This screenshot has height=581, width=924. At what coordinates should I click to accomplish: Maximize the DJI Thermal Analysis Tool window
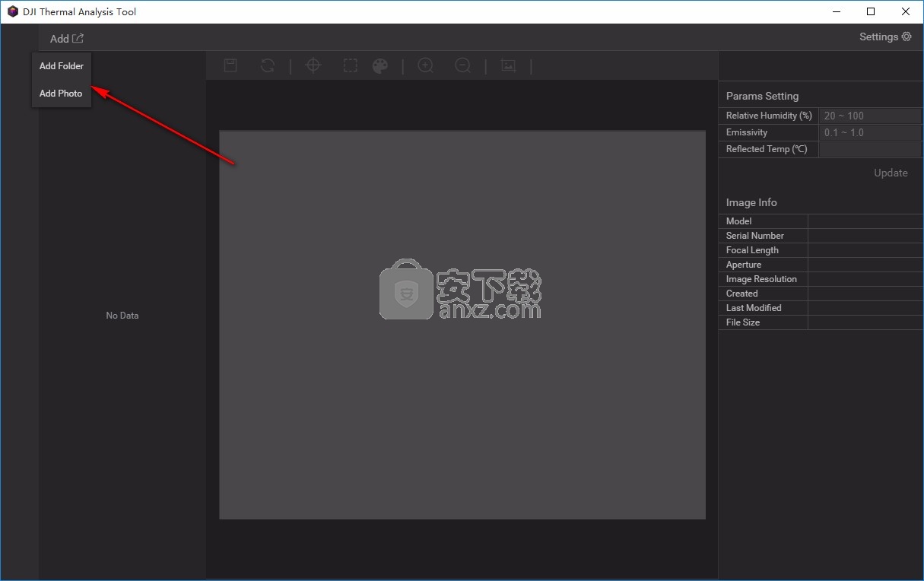[x=871, y=11]
